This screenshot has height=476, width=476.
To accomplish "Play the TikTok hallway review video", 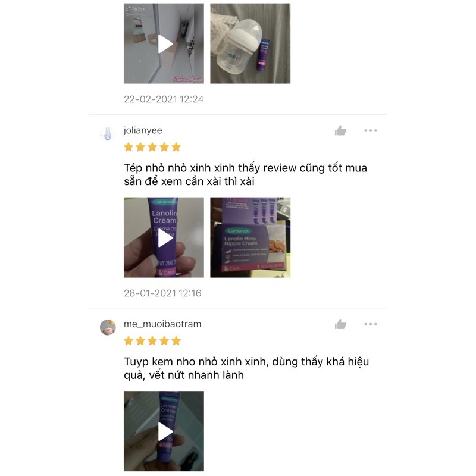I will click(164, 43).
